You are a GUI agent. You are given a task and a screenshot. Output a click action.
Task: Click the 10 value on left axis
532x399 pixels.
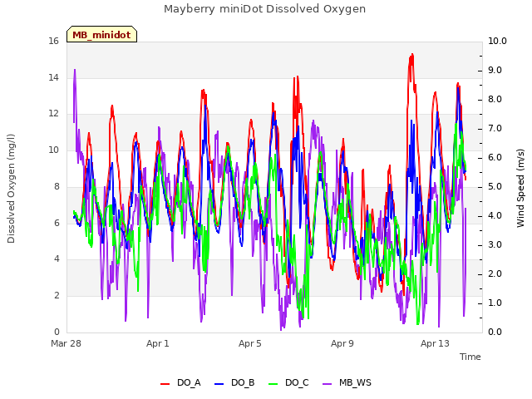click(x=53, y=150)
